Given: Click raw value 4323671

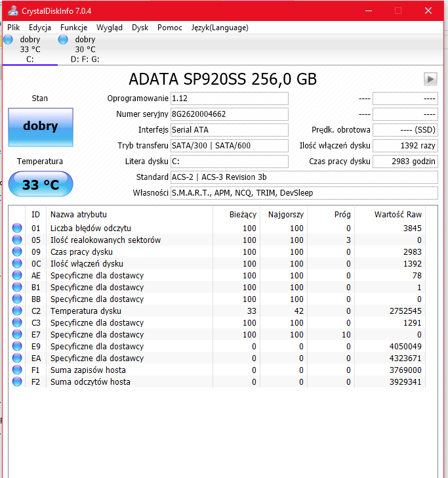Looking at the screenshot, I should pyautogui.click(x=405, y=358).
